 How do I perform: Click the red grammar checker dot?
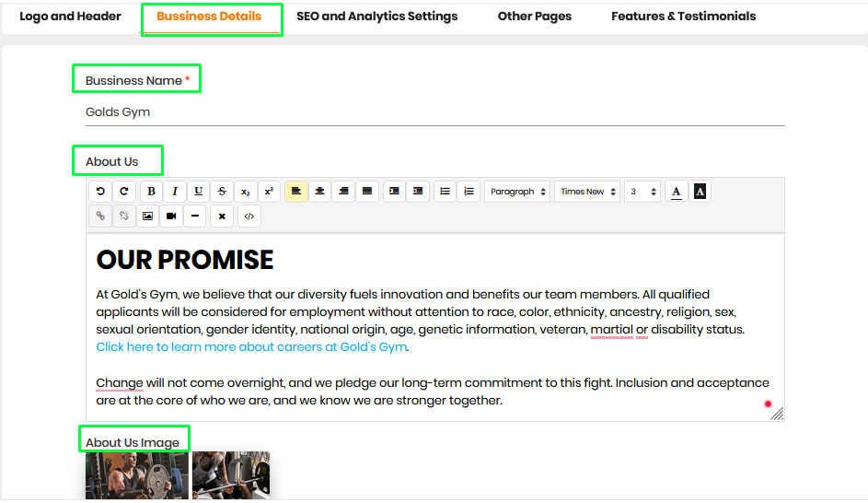(x=768, y=404)
